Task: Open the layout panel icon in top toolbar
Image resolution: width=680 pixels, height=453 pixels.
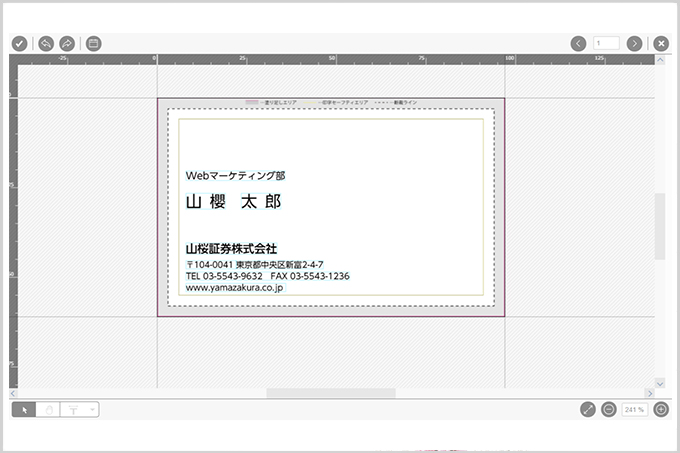Action: [93, 43]
